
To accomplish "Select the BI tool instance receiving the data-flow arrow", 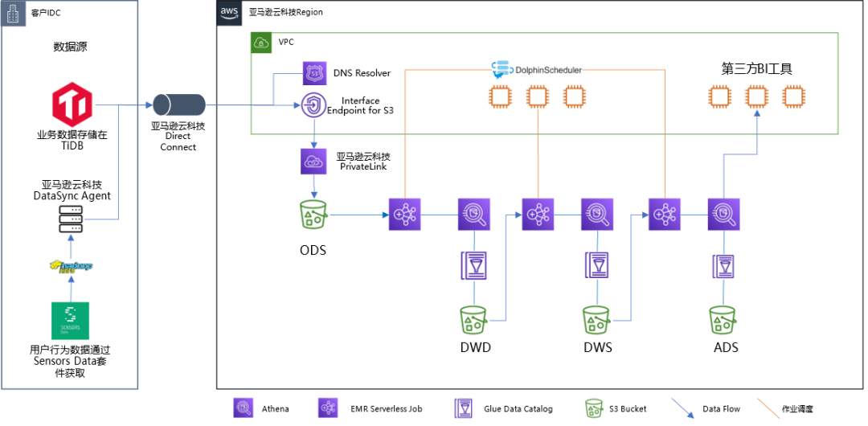I will pos(755,96).
